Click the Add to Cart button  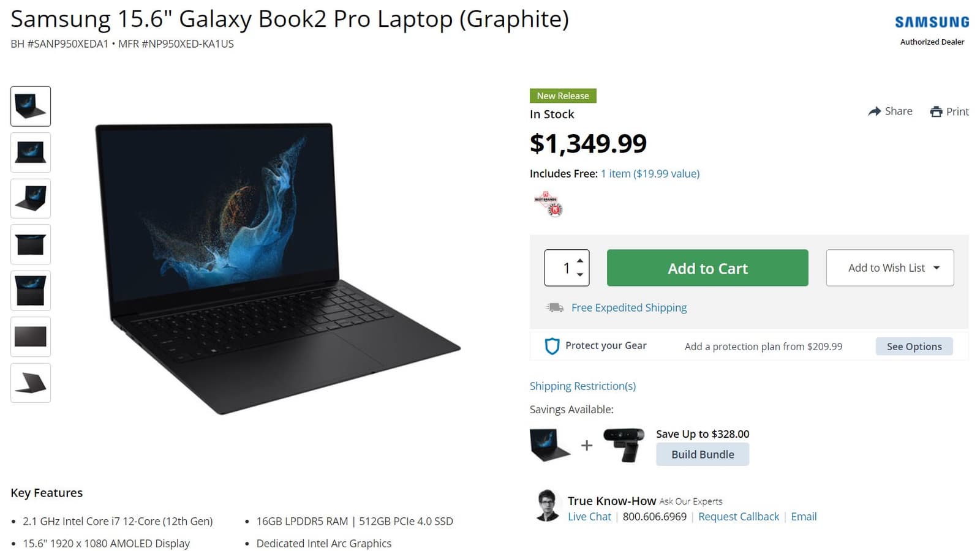(707, 268)
